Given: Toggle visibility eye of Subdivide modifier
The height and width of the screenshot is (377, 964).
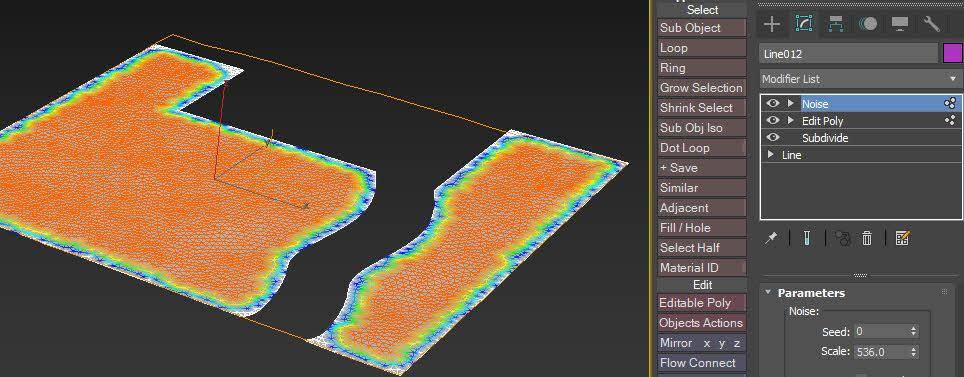Looking at the screenshot, I should (x=773, y=138).
